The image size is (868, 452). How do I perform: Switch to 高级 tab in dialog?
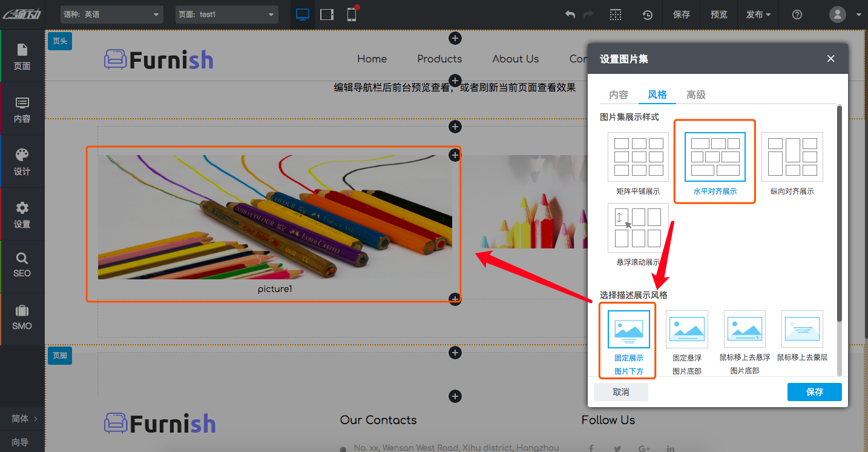click(x=696, y=95)
